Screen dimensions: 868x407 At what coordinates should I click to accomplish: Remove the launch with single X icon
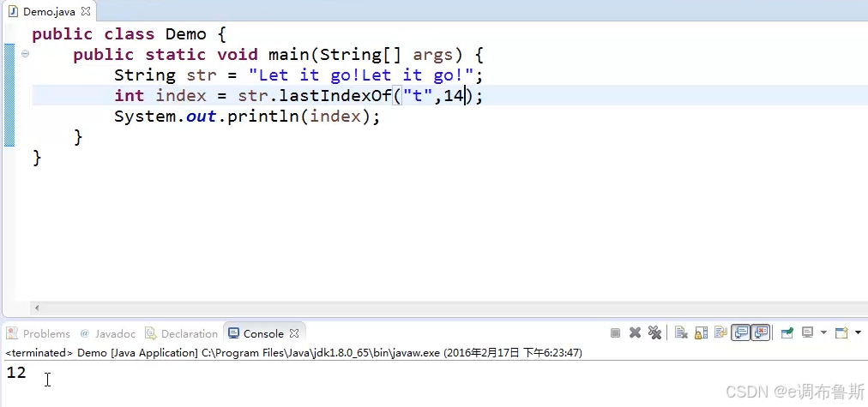click(635, 333)
